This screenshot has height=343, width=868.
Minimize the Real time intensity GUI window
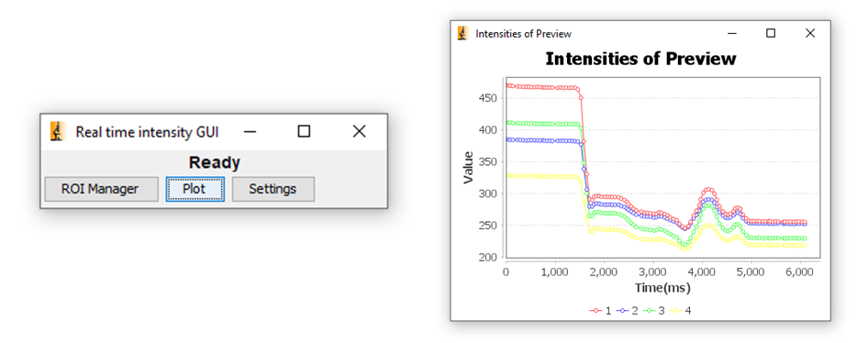[x=250, y=132]
